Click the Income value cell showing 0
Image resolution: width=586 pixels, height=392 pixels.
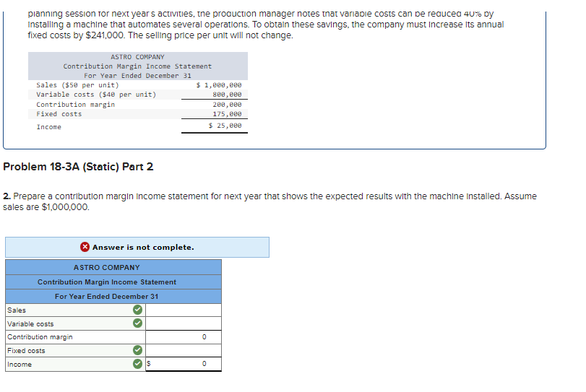184,364
